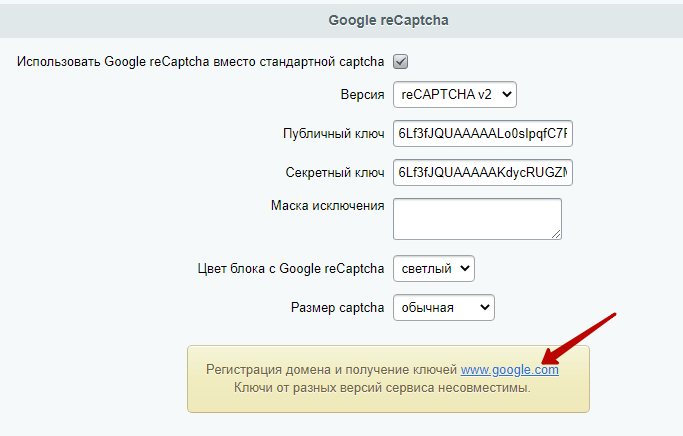Click the 'Версия' label
Image resolution: width=683 pixels, height=436 pixels.
[x=362, y=95]
